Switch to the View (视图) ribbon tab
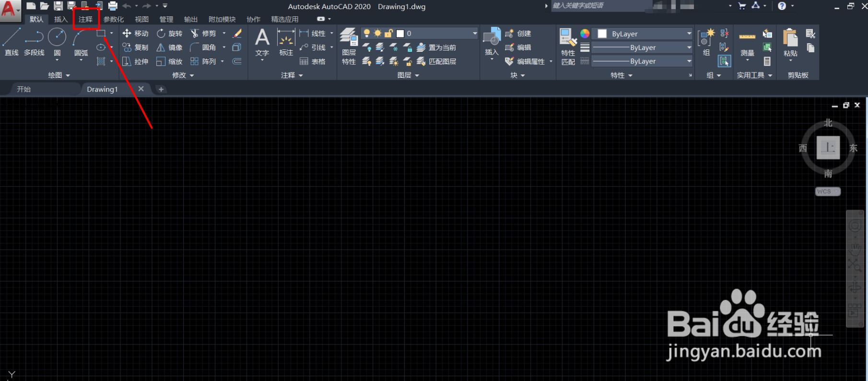868x381 pixels. tap(141, 19)
